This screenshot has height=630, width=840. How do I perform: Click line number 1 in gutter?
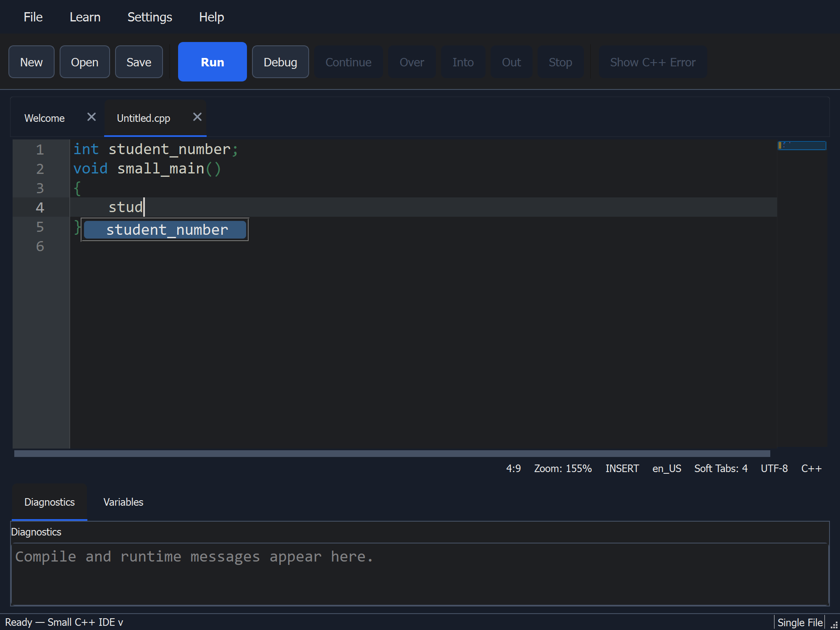(40, 150)
